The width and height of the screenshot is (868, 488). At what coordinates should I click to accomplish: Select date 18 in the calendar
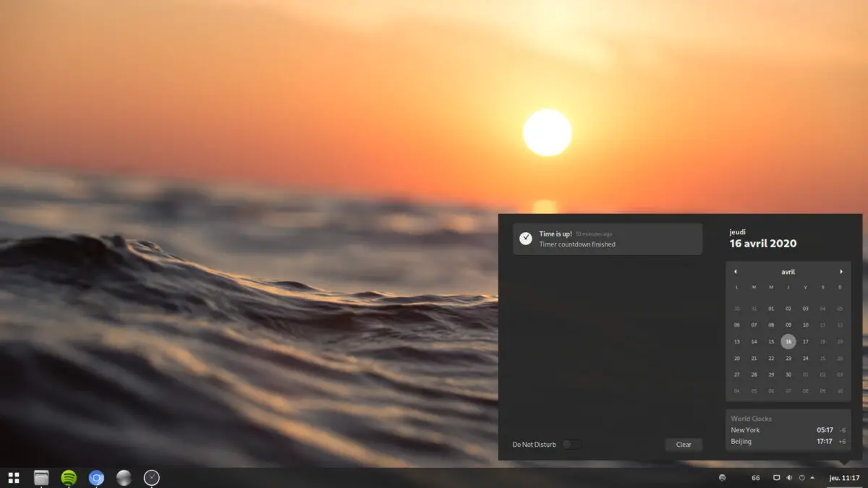[822, 341]
